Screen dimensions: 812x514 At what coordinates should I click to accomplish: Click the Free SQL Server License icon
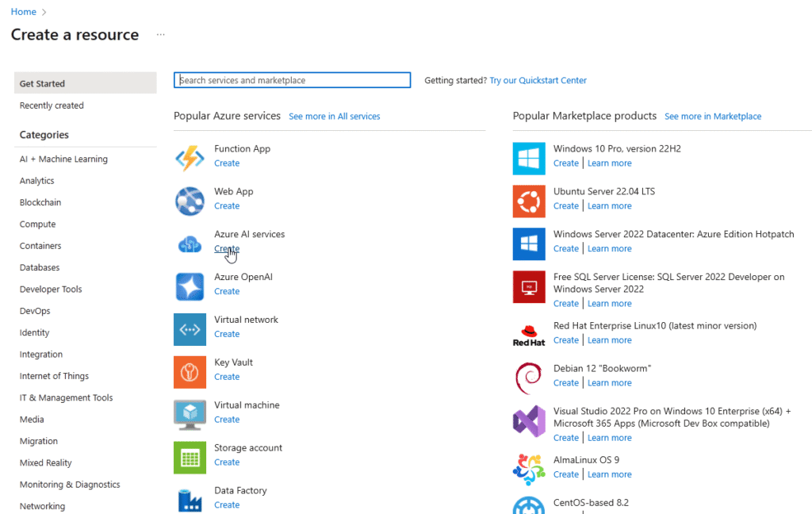coord(529,286)
